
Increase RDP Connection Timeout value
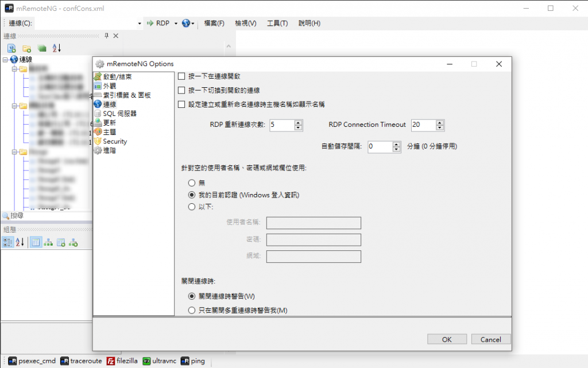[x=440, y=122]
